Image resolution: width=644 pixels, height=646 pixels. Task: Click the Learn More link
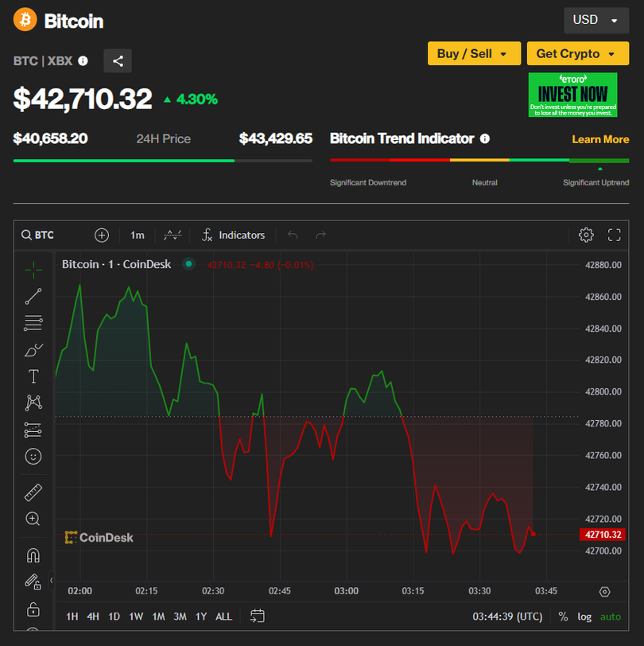[600, 139]
